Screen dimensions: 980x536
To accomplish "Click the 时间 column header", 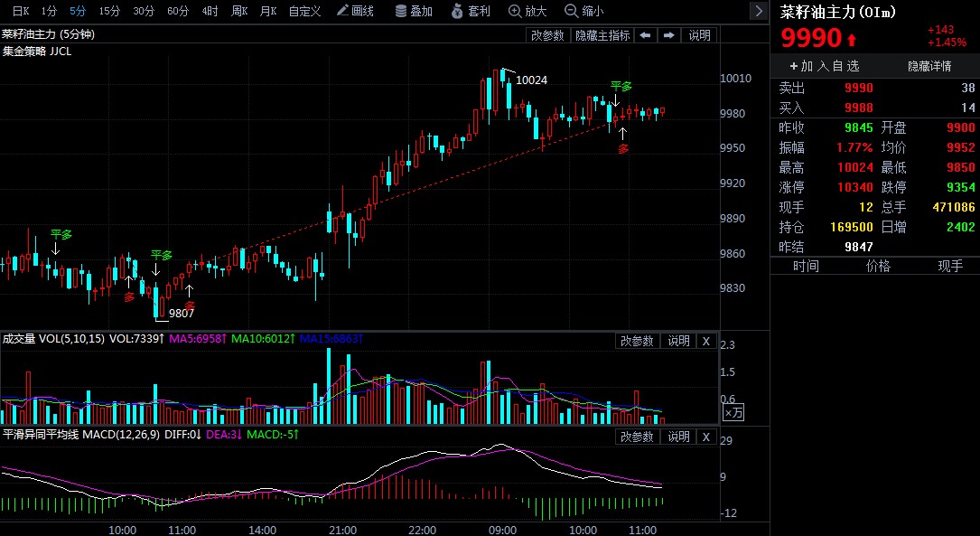I will click(x=806, y=267).
